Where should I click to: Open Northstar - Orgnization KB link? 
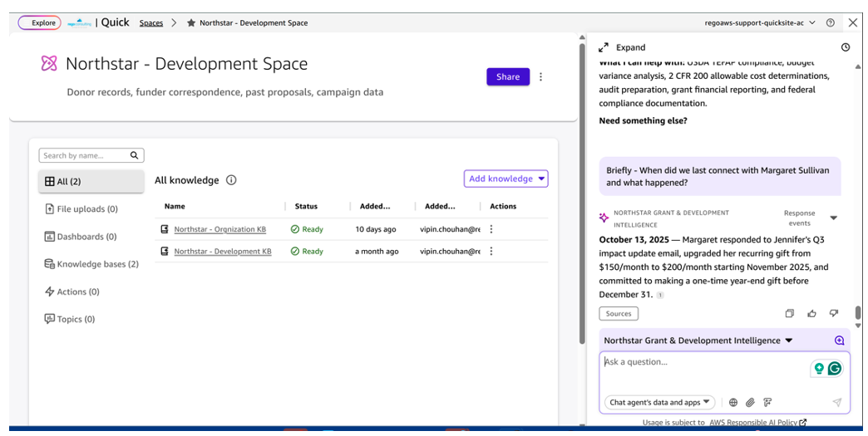point(219,229)
